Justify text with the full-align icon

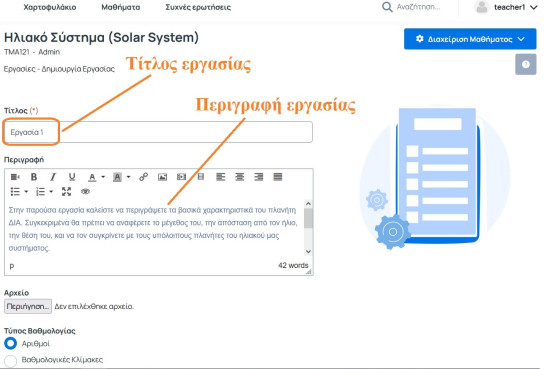pos(278,177)
